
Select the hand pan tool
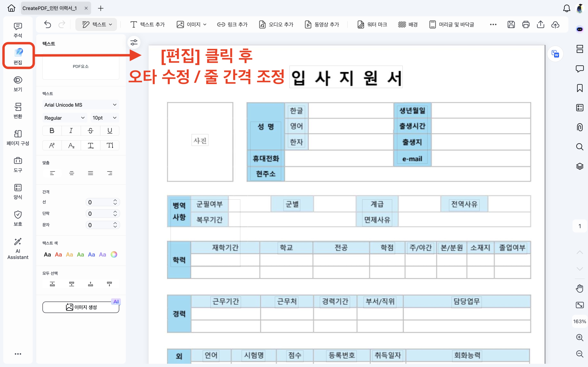579,288
